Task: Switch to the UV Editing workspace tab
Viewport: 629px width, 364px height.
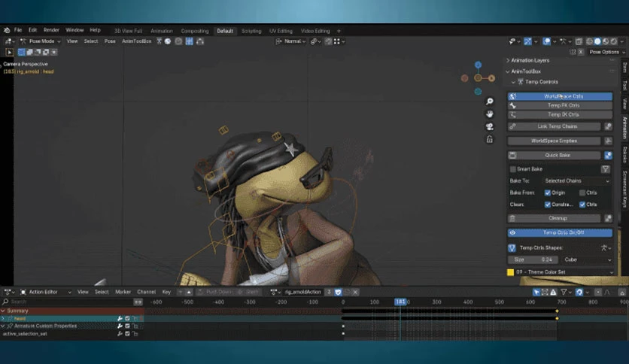Action: (x=281, y=31)
